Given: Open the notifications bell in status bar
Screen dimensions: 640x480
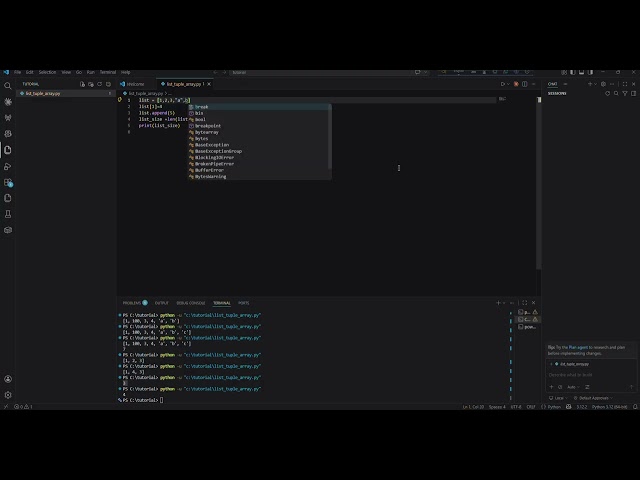Looking at the screenshot, I should pyautogui.click(x=635, y=407).
